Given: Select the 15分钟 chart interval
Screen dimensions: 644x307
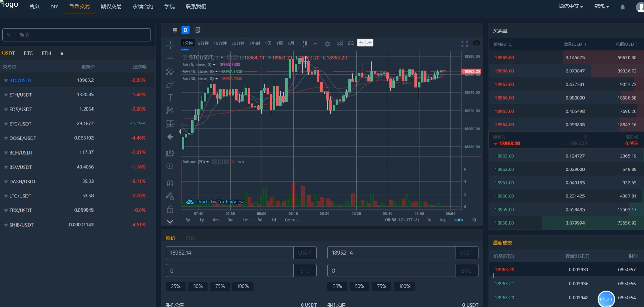Looking at the screenshot, I should point(220,43).
